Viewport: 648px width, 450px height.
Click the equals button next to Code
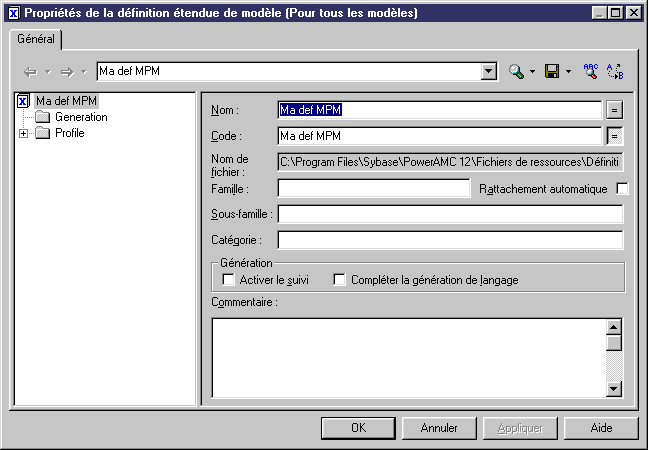pos(615,135)
